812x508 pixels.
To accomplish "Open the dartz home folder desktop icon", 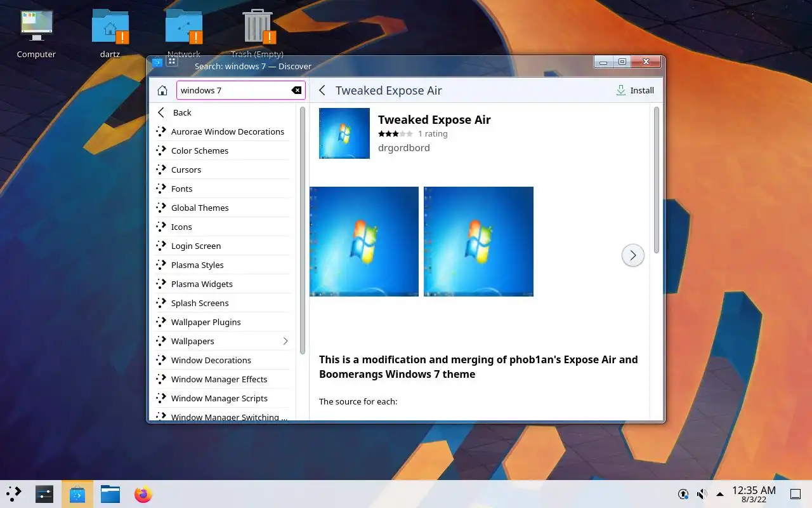I will click(x=110, y=34).
